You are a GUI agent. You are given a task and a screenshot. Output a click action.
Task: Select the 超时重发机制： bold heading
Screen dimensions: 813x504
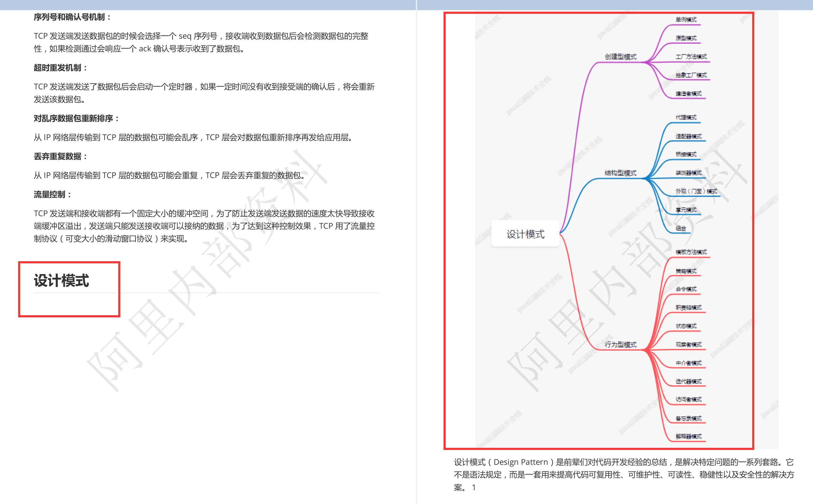[61, 68]
